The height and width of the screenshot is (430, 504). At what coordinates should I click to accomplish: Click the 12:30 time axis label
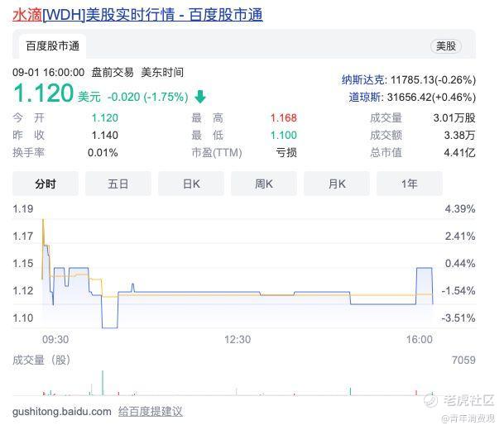point(238,339)
